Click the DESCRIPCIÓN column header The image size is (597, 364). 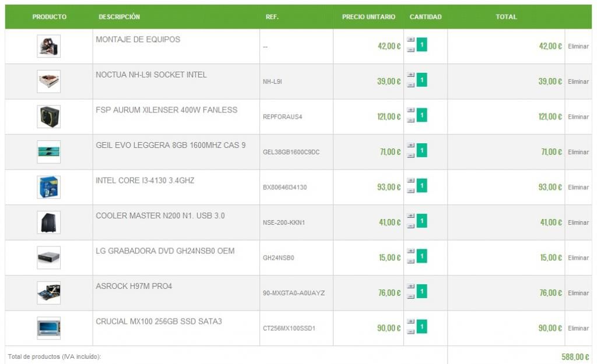click(119, 17)
